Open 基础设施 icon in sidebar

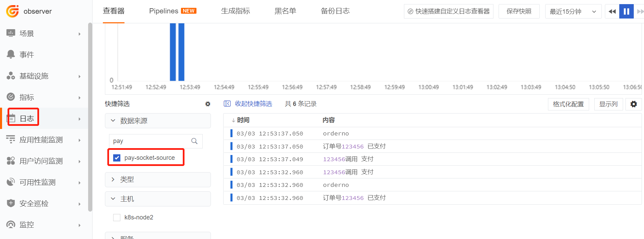[11, 75]
